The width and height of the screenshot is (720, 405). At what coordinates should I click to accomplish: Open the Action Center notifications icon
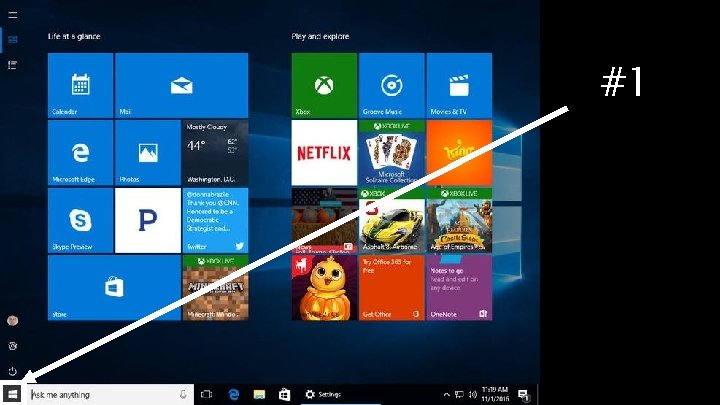(x=523, y=394)
